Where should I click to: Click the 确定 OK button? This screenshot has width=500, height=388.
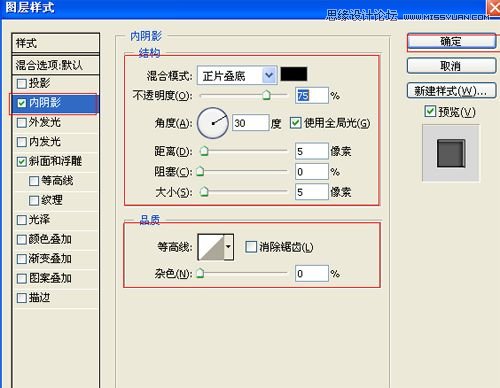pyautogui.click(x=452, y=42)
